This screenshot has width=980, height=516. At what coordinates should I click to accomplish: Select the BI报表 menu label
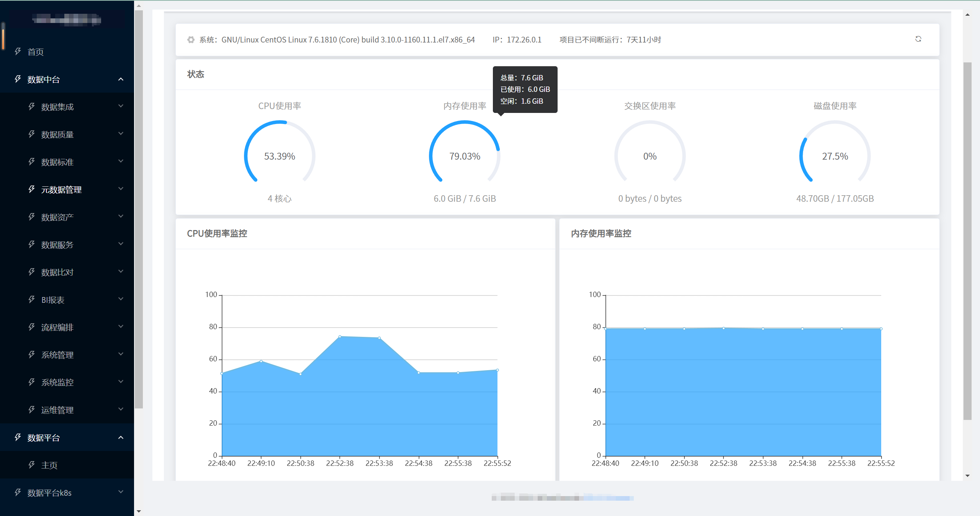coord(53,300)
